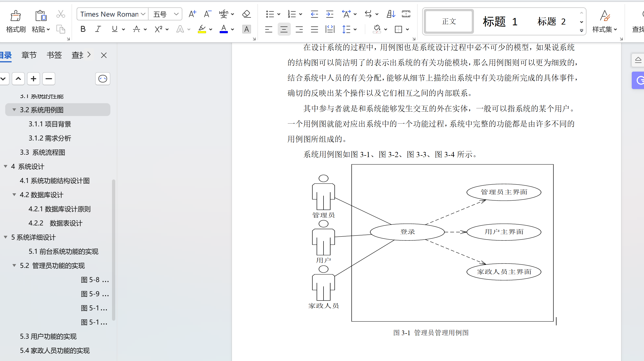Select 5.3 用户功能的实现 in outline
Image resolution: width=644 pixels, height=361 pixels.
(x=49, y=336)
